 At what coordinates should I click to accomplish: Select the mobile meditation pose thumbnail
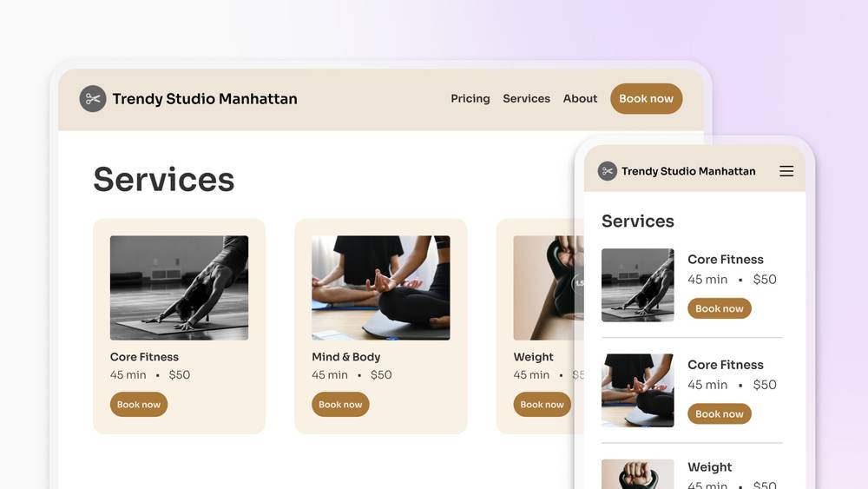(638, 391)
